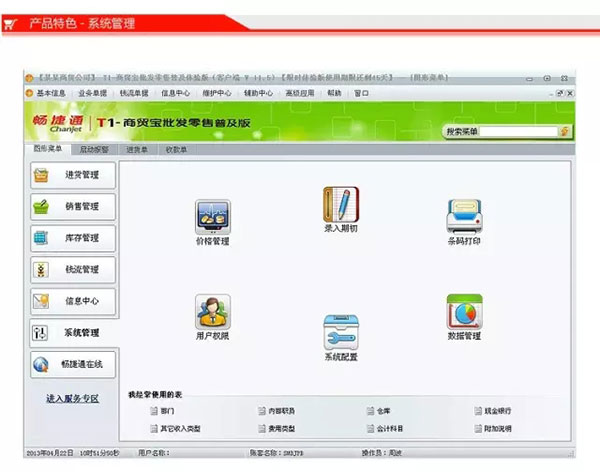Click the orange icon beside 基本信息
600x472 pixels.
(x=29, y=93)
